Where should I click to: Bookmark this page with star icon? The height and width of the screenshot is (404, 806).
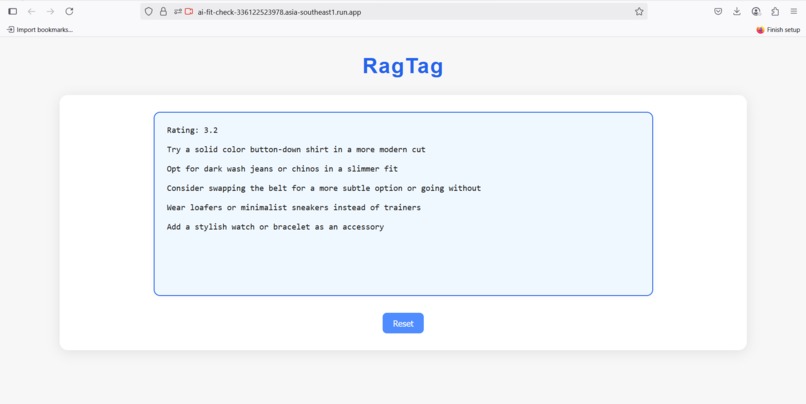(639, 11)
